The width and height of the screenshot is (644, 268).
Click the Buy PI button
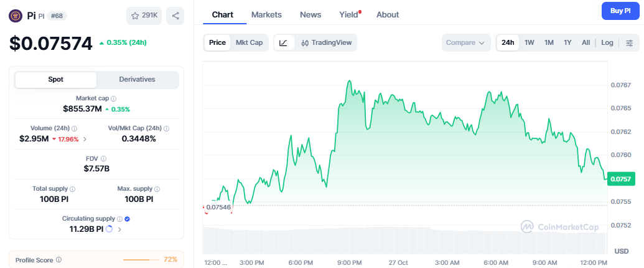click(620, 11)
